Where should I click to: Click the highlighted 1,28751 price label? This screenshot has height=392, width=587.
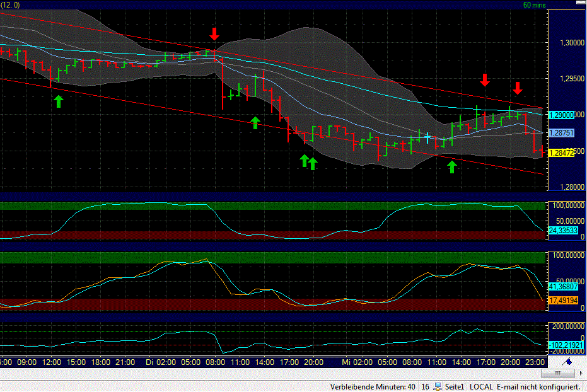pos(561,133)
